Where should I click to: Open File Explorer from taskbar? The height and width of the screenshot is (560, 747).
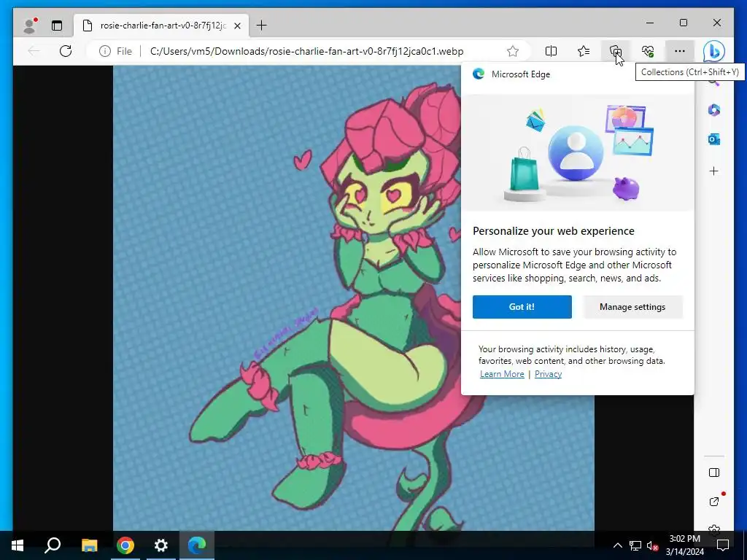89,545
